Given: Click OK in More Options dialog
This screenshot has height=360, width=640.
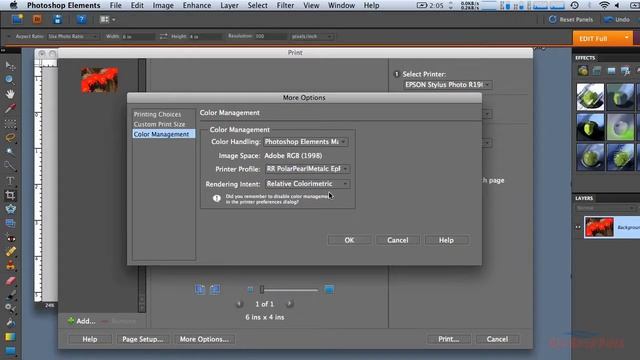Looking at the screenshot, I should coord(349,240).
